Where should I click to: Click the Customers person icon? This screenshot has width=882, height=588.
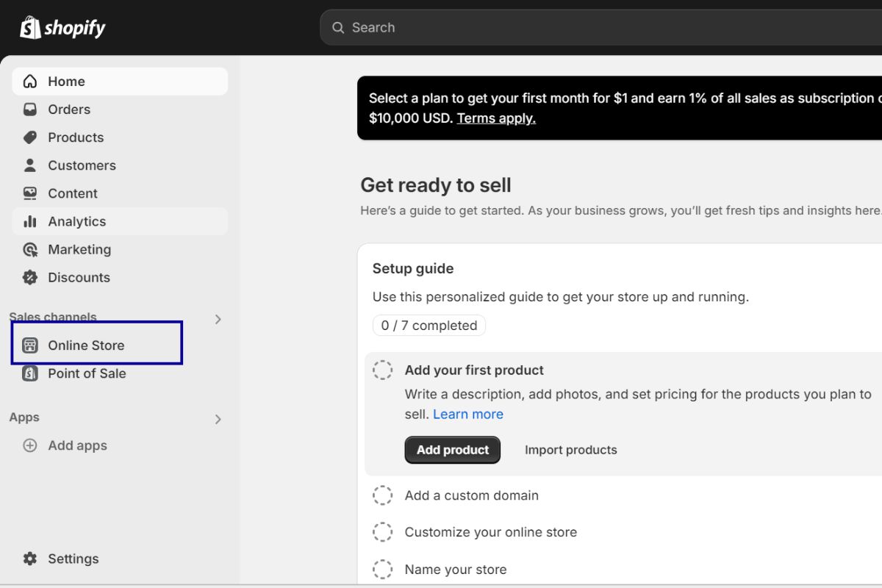(29, 165)
